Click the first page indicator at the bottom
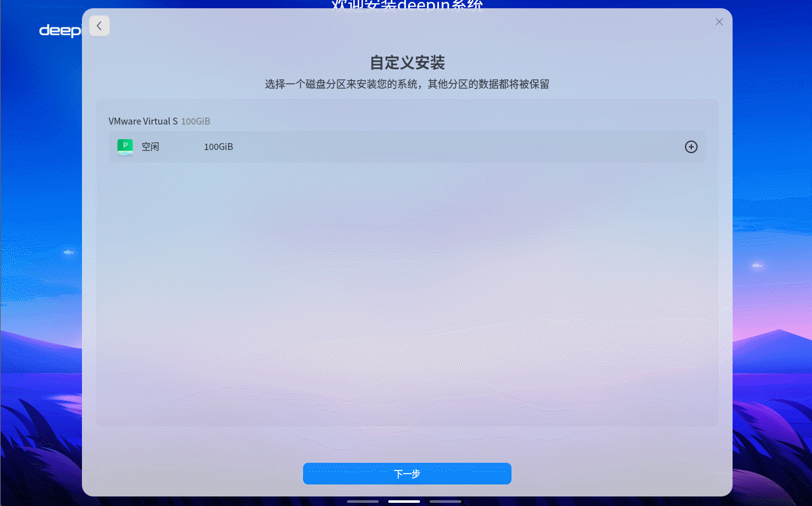Image resolution: width=812 pixels, height=506 pixels. coord(363,502)
